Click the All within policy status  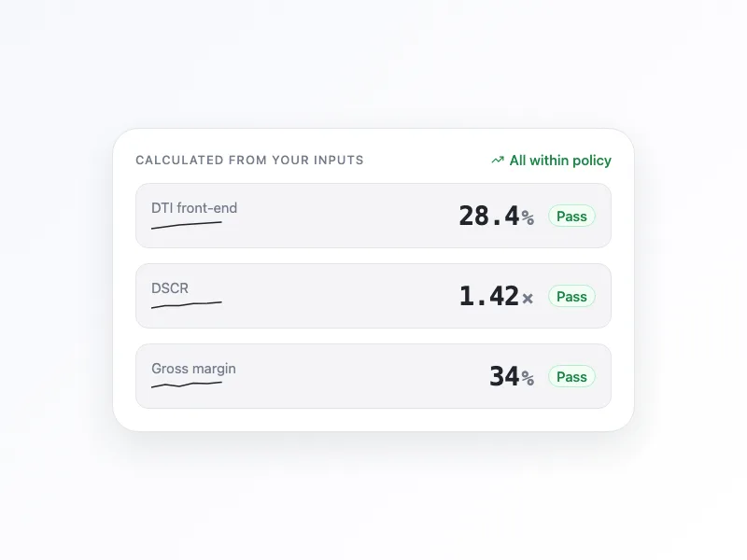[x=551, y=161]
